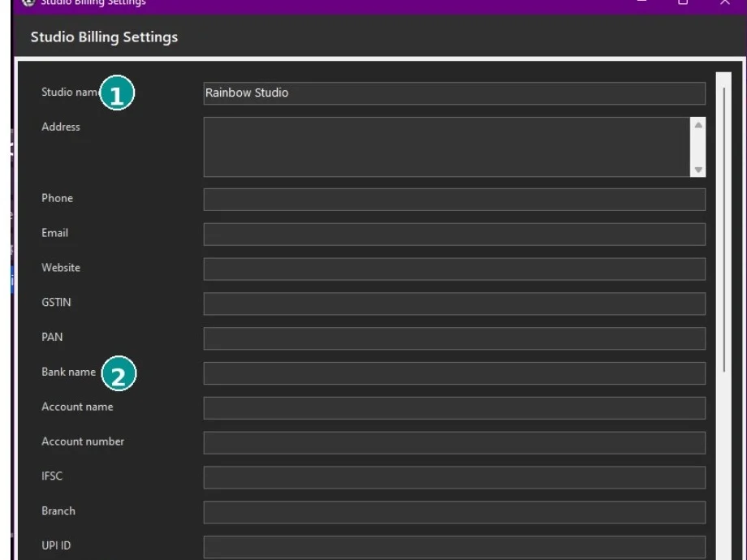Click Address box scroll down arrow
Viewport: 747px width, 560px height.
click(x=698, y=170)
